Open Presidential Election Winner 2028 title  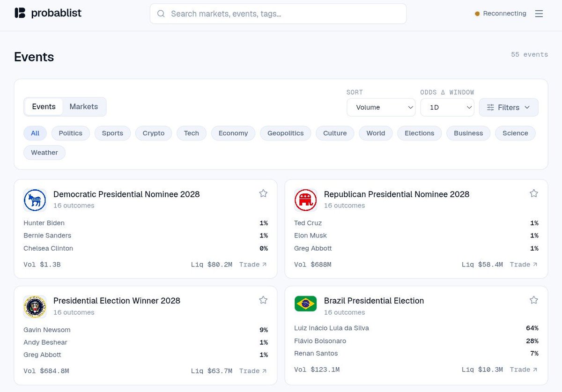[x=117, y=301]
